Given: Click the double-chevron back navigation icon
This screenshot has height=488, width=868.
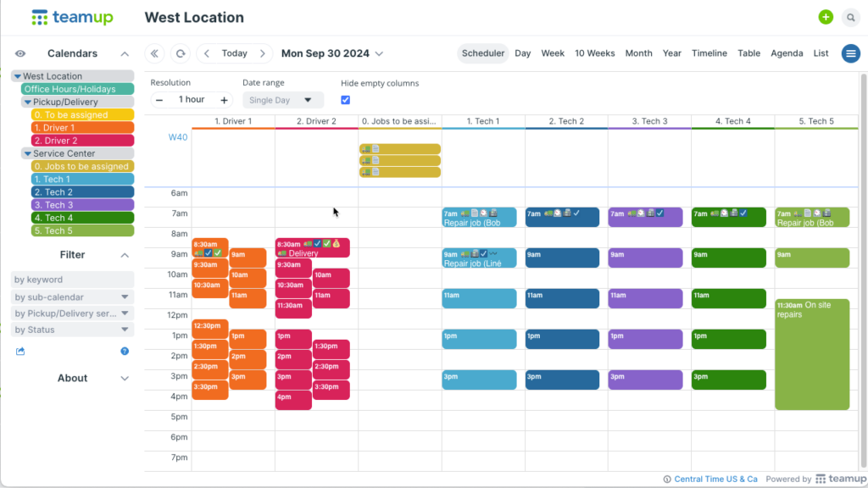Looking at the screenshot, I should tap(155, 53).
